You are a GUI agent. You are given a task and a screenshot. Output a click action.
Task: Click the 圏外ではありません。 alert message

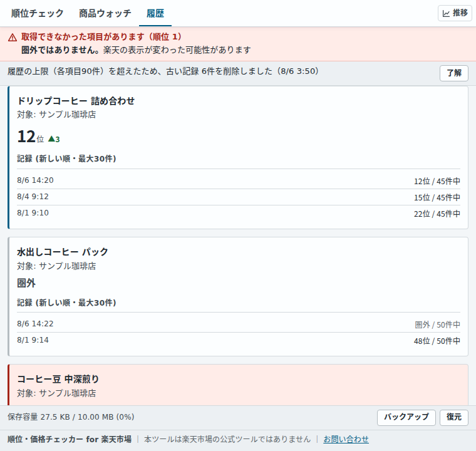click(61, 50)
